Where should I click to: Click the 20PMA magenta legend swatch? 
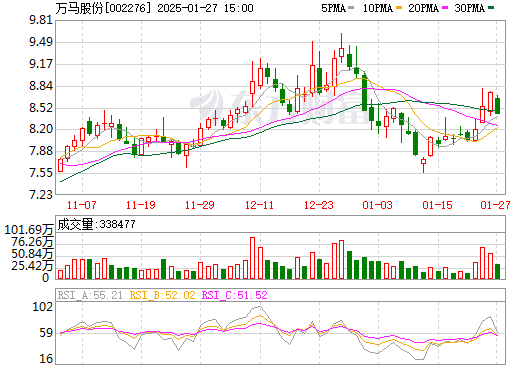pyautogui.click(x=445, y=8)
